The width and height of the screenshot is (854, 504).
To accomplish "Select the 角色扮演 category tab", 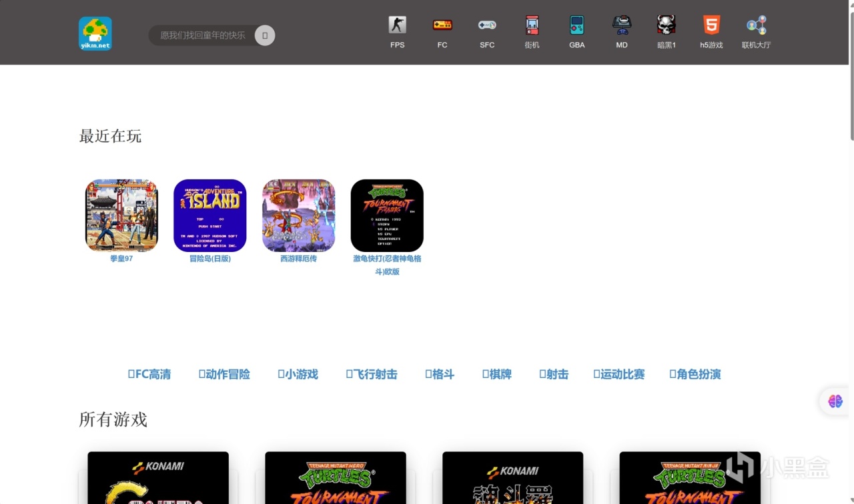I will [x=695, y=375].
